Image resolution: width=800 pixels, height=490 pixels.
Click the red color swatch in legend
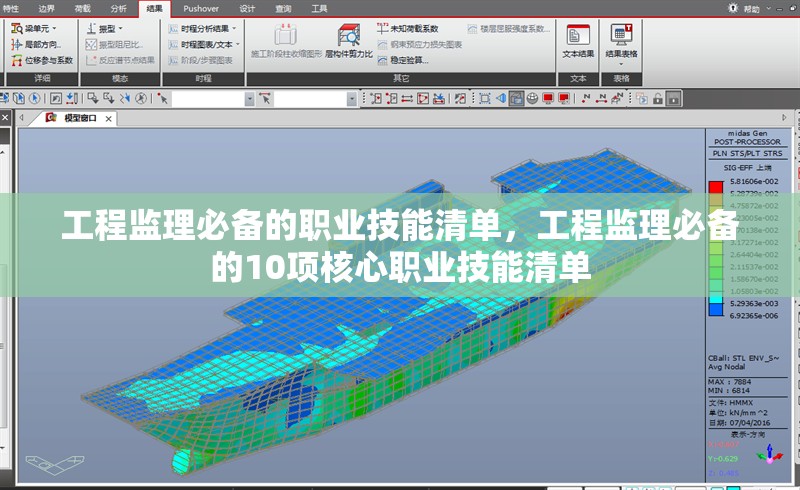(715, 187)
